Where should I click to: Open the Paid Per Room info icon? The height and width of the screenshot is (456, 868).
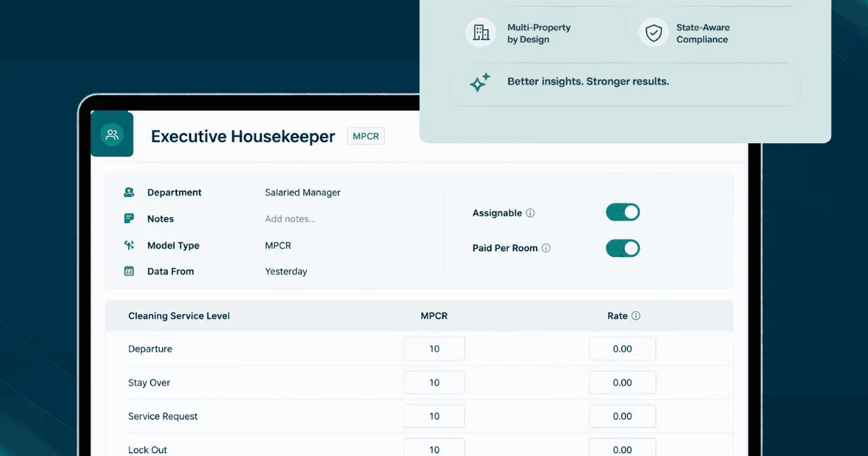(546, 248)
